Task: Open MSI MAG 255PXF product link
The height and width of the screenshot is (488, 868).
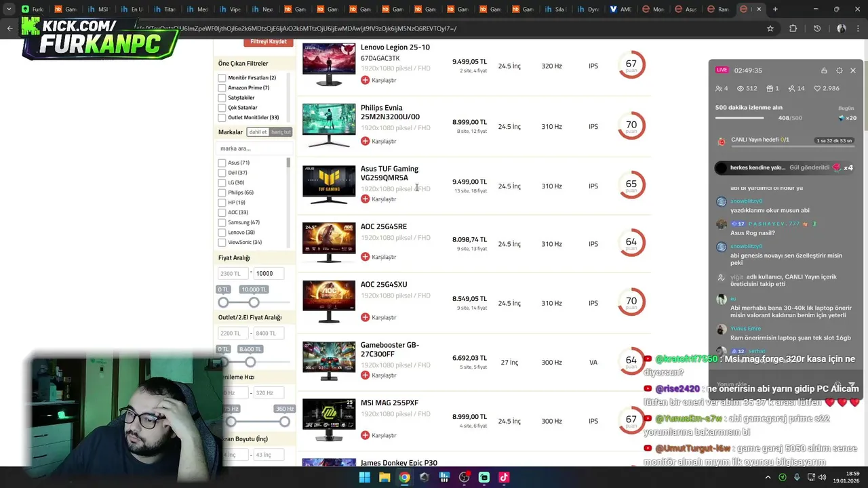Action: (389, 403)
